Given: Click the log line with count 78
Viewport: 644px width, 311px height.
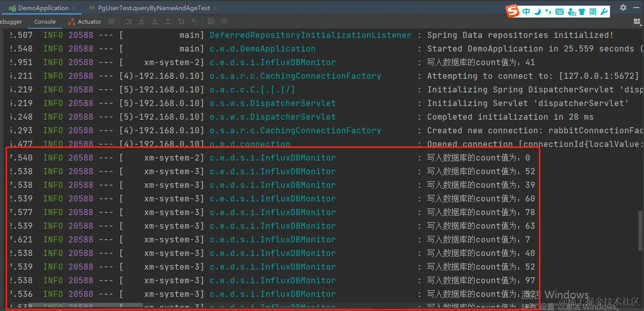Looking at the screenshot, I should 322,213.
